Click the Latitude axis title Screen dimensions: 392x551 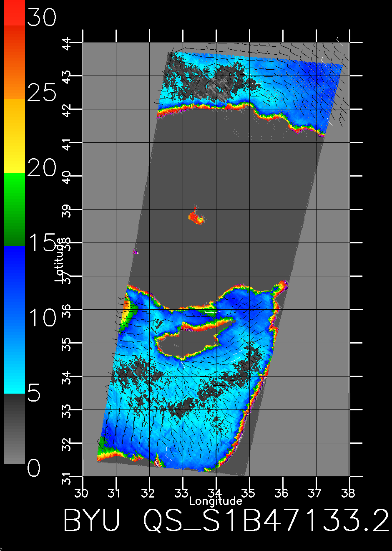[x=60, y=260]
